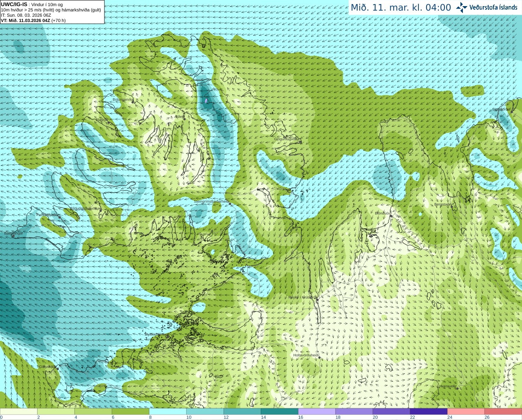Click the Flateyri station label
The image size is (522, 420).
coord(102,120)
